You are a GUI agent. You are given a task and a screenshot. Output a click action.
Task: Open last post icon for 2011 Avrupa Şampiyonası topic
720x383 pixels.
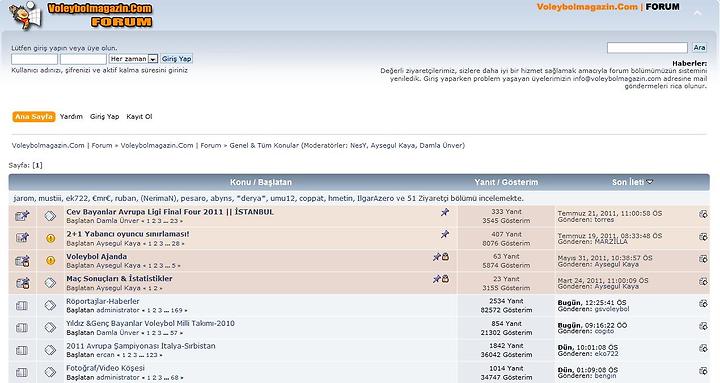pos(703,348)
